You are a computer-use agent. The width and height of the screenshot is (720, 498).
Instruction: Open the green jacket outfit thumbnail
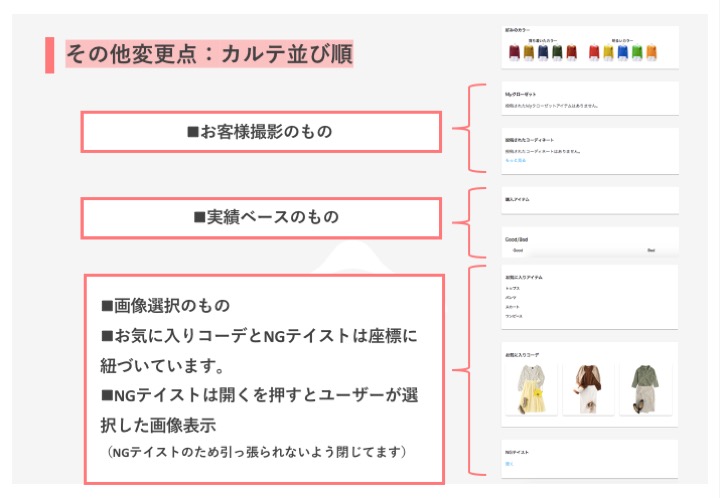[645, 390]
